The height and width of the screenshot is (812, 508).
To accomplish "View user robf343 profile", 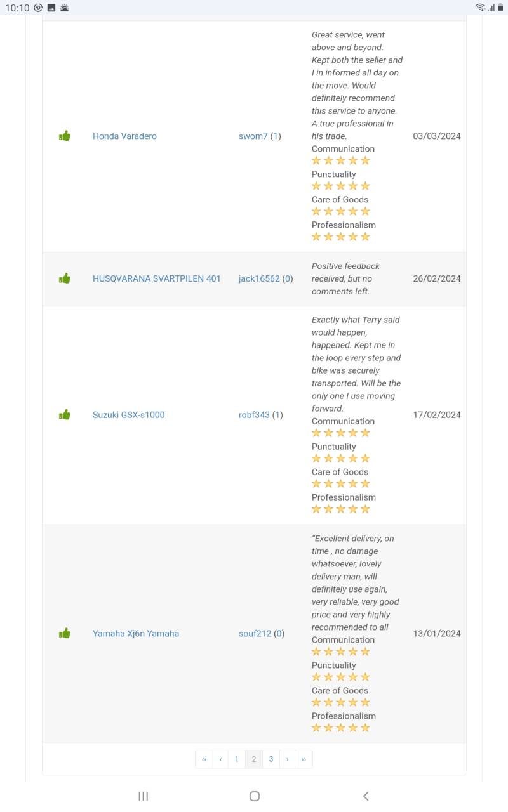I will coord(254,415).
